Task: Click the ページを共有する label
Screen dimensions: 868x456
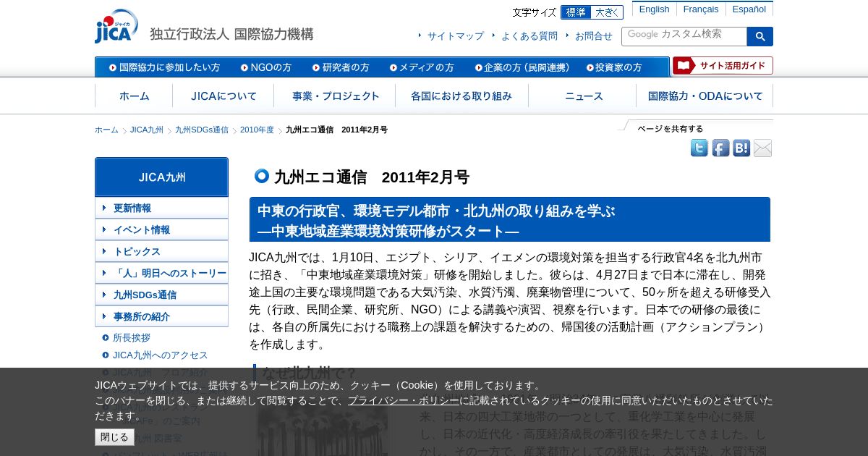Action: [x=671, y=129]
